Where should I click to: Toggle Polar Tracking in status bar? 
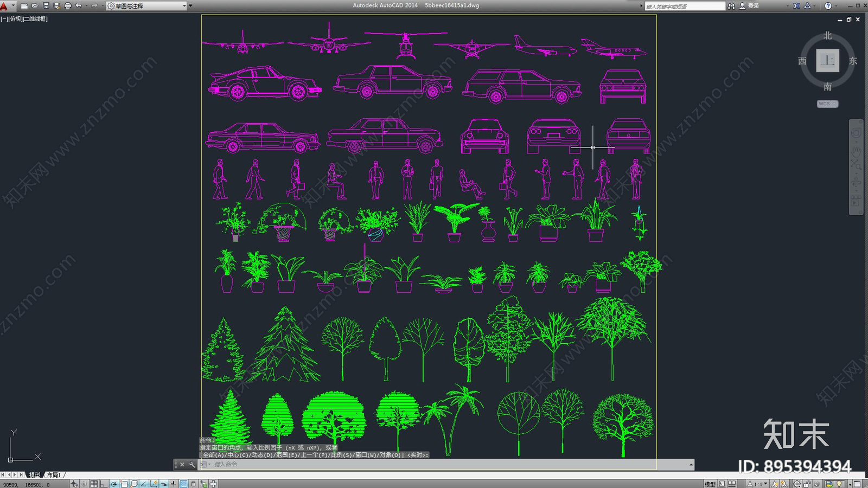pyautogui.click(x=114, y=484)
